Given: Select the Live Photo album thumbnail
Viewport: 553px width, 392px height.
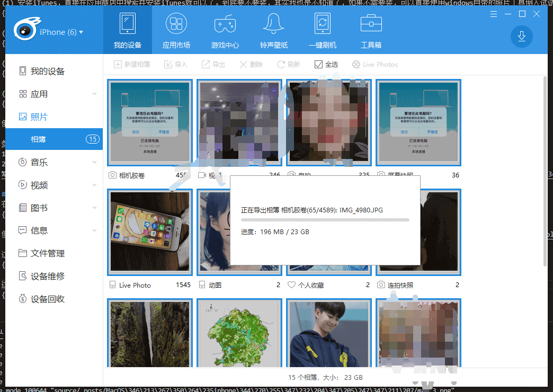Looking at the screenshot, I should click(x=150, y=232).
